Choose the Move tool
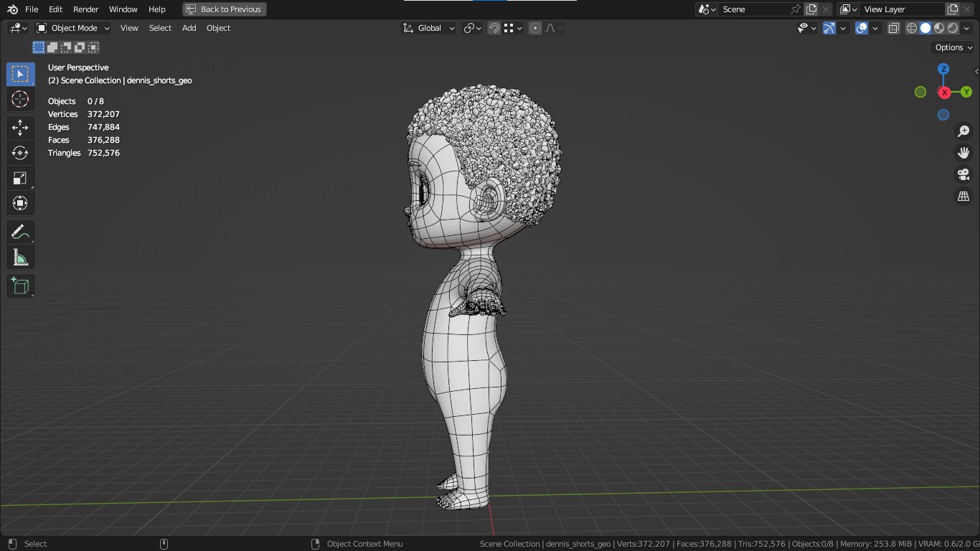980x551 pixels. 20,128
